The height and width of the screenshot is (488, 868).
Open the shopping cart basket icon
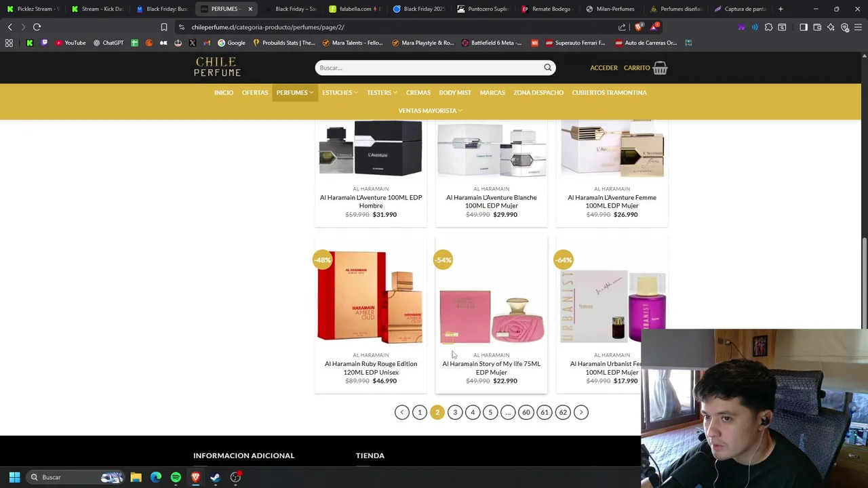coord(660,68)
